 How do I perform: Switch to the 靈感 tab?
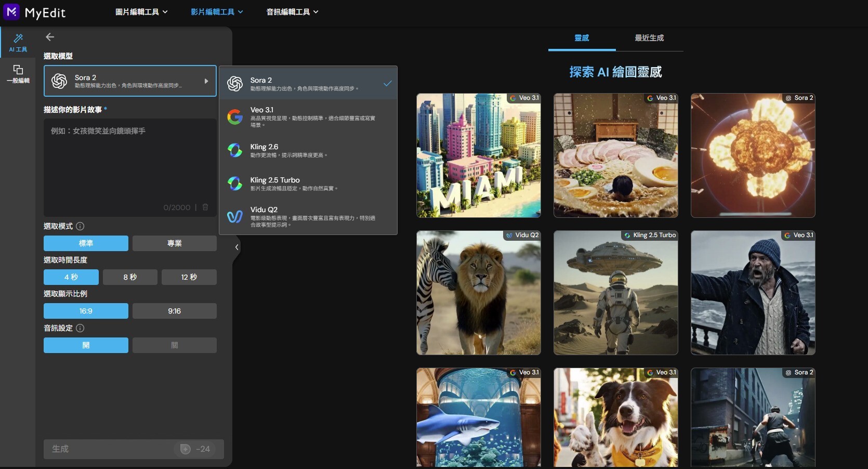click(x=582, y=38)
